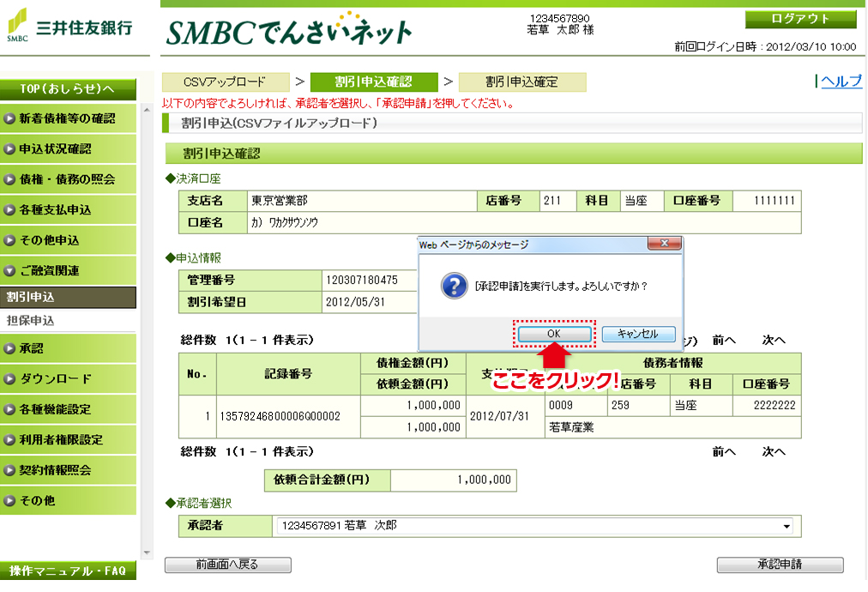The image size is (868, 592).
Task: Click the 承認申請 button
Action: [x=780, y=565]
